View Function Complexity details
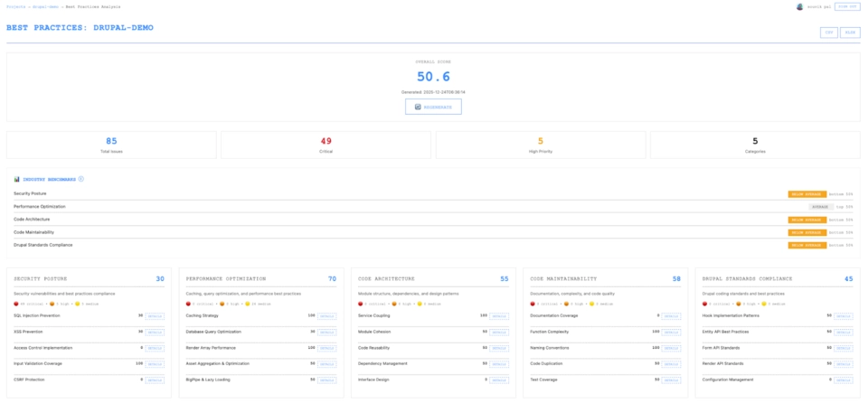Viewport: 868px width, 403px height. pos(671,333)
